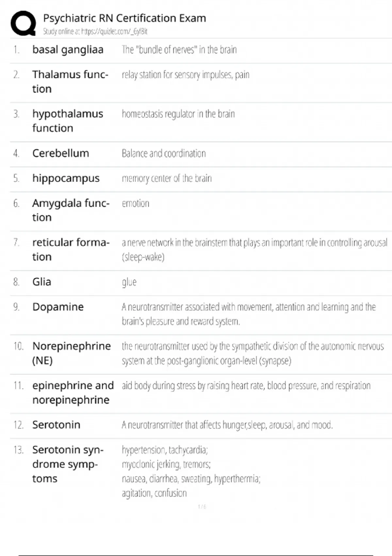Open the quizlet.com study link
392x556 pixels.
point(114,32)
